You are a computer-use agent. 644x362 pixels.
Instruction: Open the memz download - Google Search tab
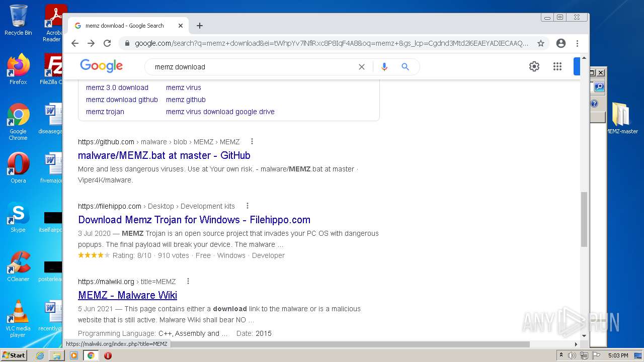[x=128, y=26]
